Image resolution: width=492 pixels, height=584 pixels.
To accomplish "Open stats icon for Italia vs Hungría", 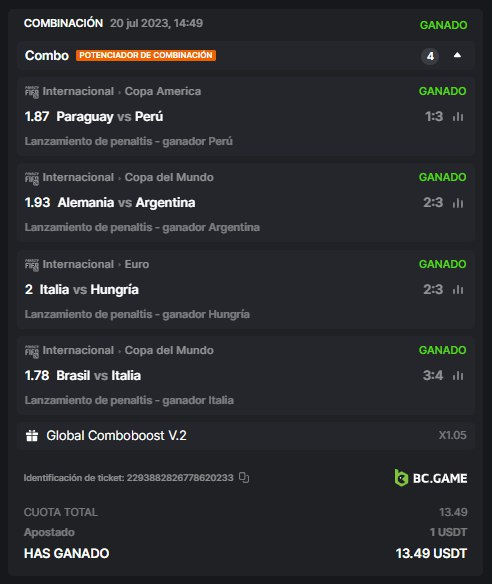I will (x=458, y=289).
